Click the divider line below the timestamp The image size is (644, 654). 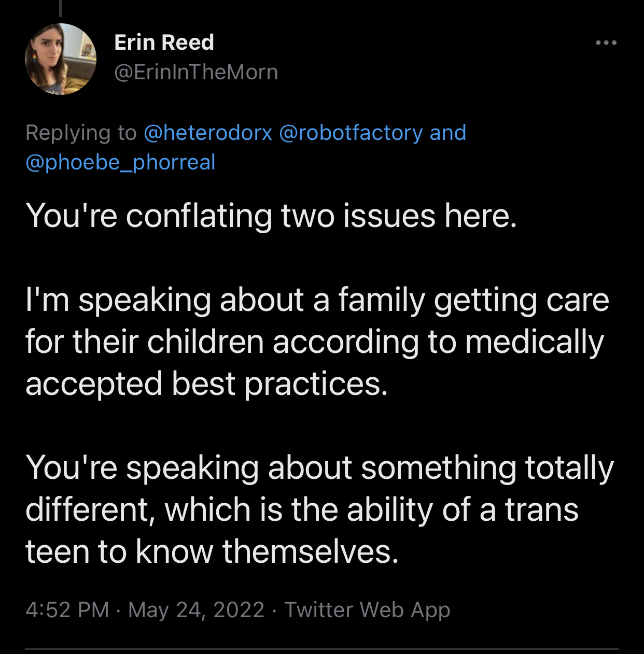tap(321, 648)
